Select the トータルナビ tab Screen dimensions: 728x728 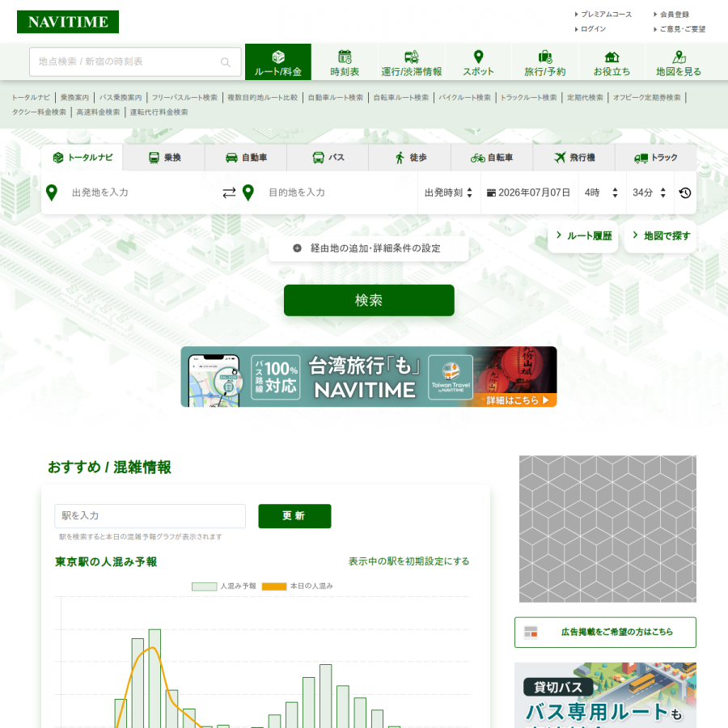83,158
